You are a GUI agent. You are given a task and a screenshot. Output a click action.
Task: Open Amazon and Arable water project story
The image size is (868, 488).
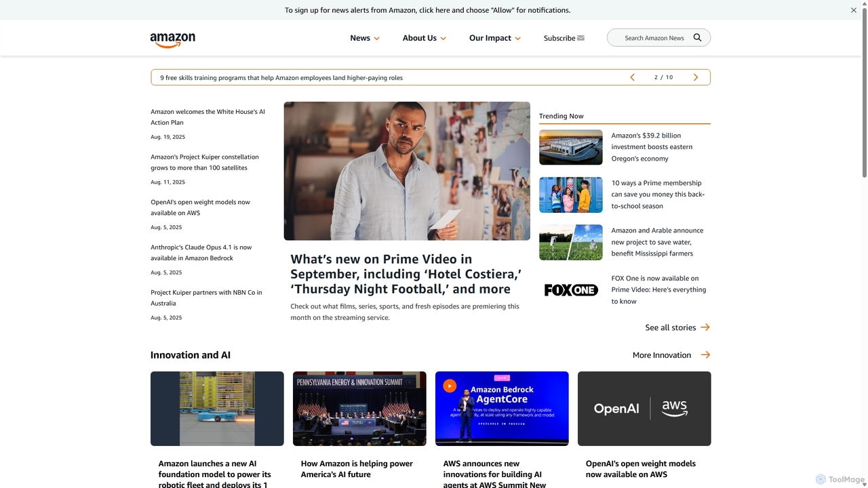(x=657, y=242)
